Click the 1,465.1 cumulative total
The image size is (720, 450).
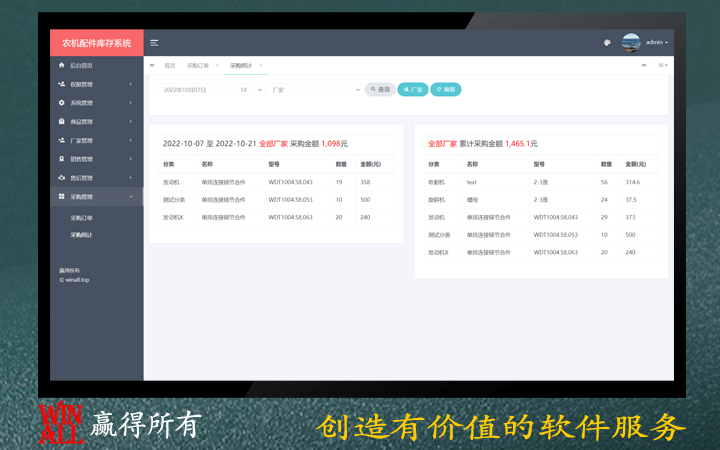coord(518,144)
